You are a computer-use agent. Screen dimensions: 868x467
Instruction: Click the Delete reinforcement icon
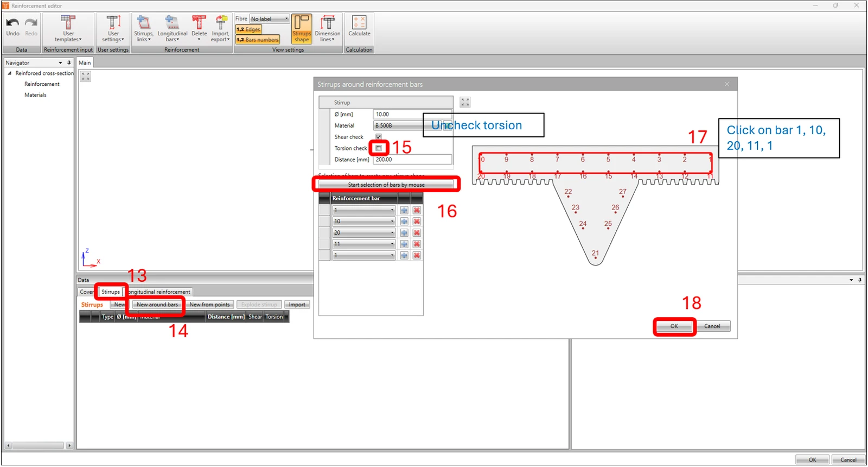coord(199,29)
